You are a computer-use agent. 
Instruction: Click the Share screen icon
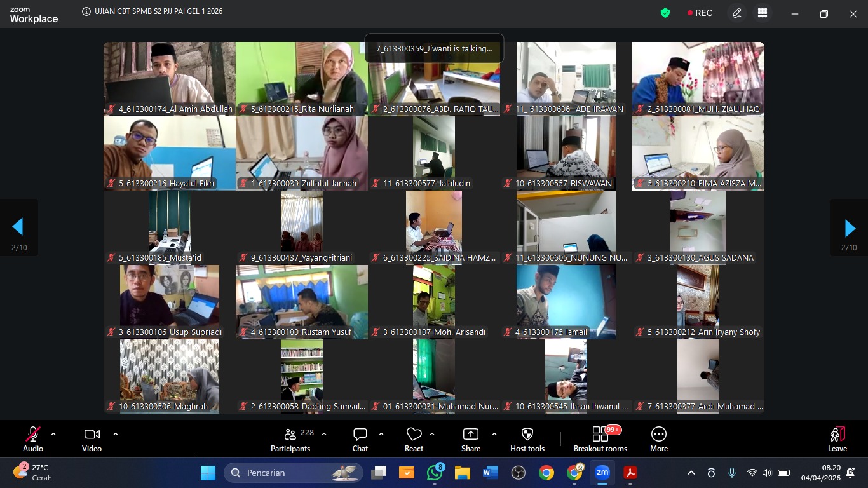coord(471,439)
